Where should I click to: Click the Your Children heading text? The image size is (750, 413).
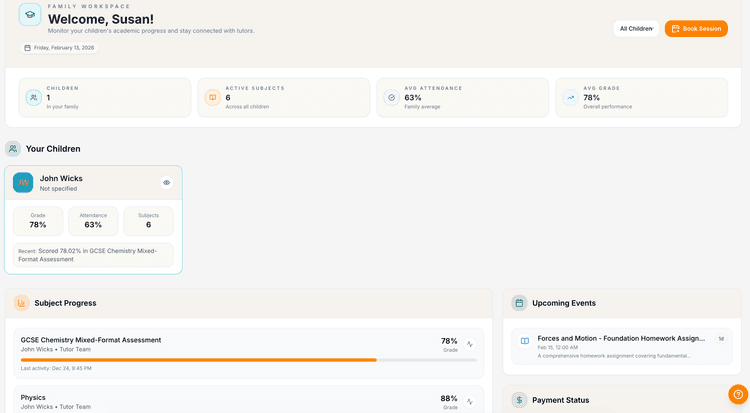click(53, 149)
